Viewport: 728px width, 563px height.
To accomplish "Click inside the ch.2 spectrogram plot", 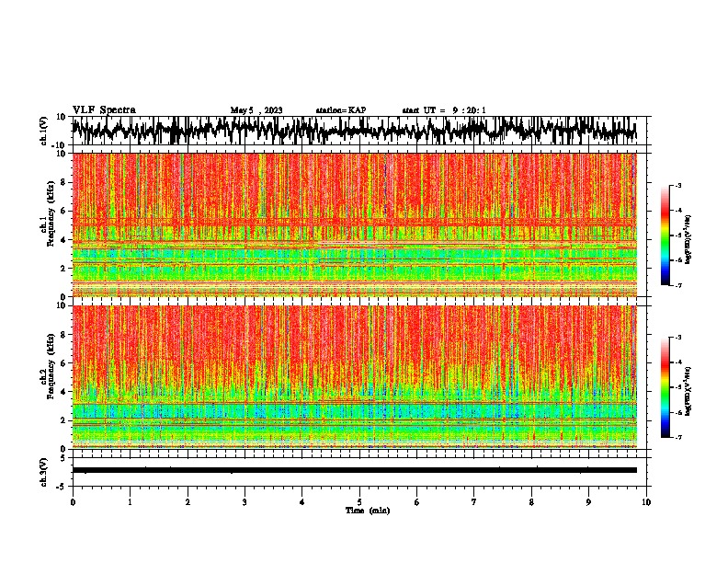I will [x=354, y=377].
